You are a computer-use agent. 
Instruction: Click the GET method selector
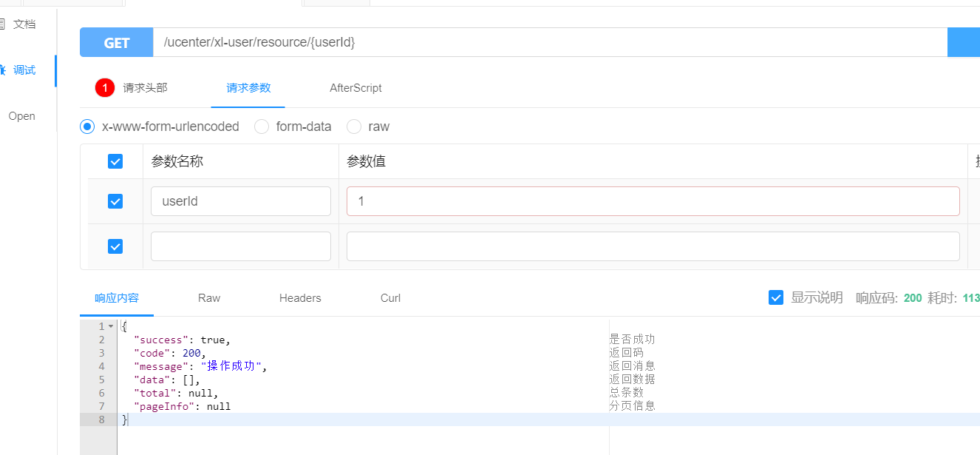(117, 43)
